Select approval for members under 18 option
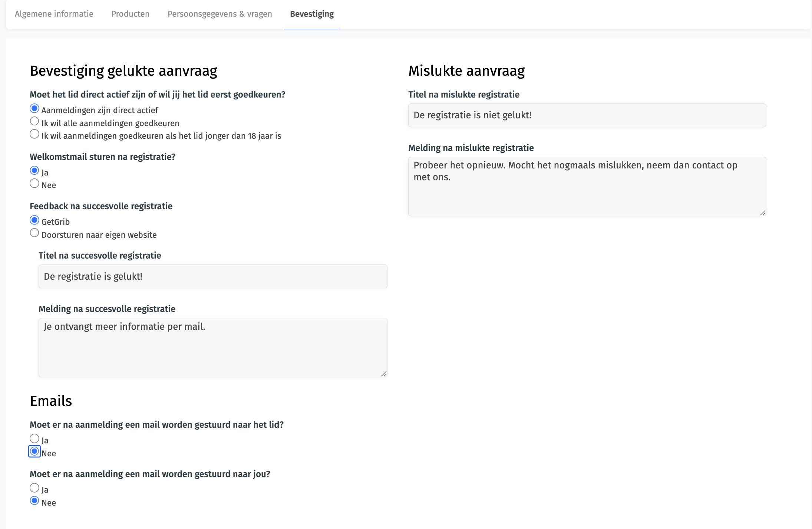 point(34,134)
